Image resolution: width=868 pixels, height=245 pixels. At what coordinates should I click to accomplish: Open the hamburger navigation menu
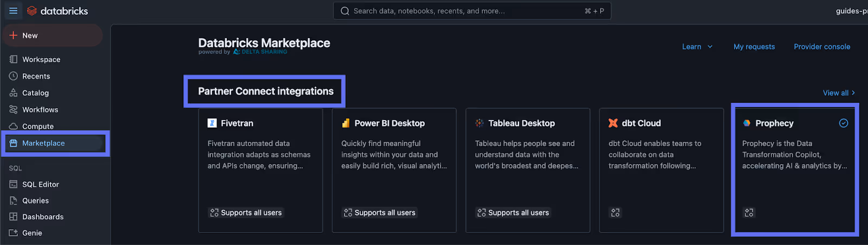click(x=14, y=11)
